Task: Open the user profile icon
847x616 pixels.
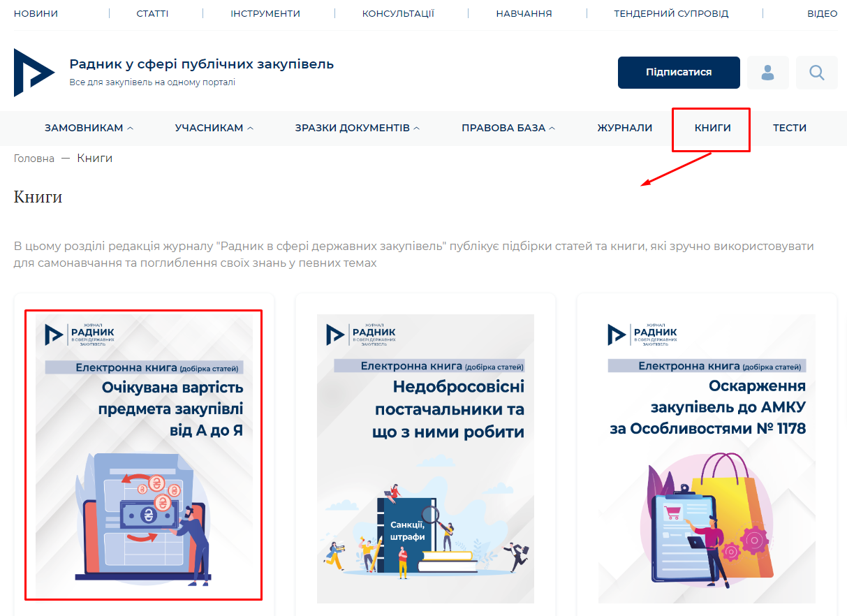Action: (767, 73)
